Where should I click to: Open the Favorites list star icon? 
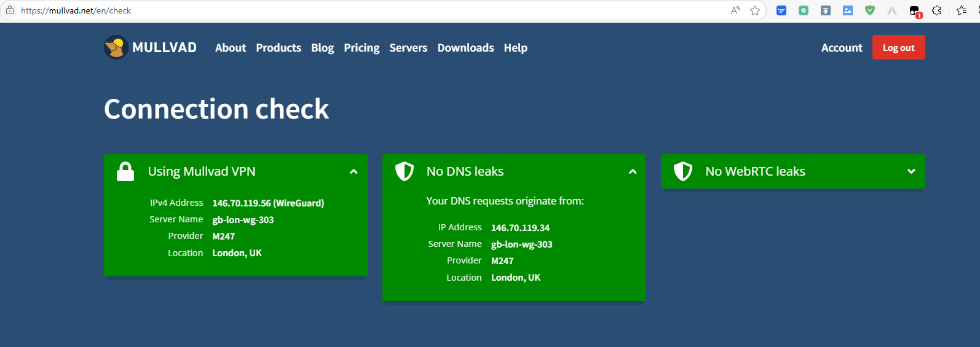click(962, 10)
